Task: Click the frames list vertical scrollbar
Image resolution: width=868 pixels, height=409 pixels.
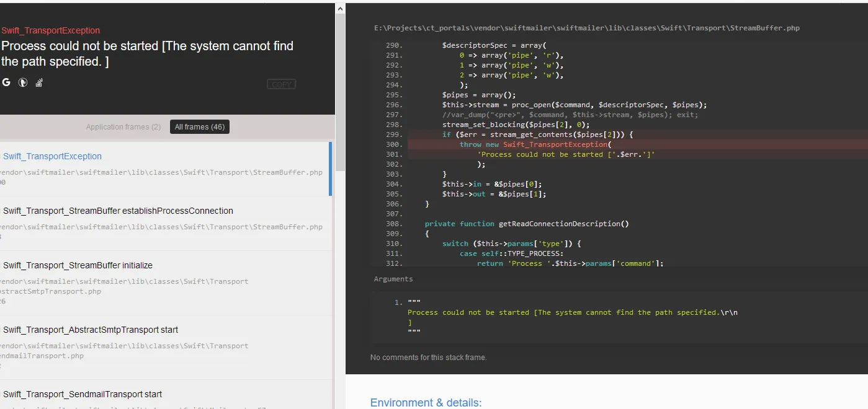Action: click(x=340, y=93)
